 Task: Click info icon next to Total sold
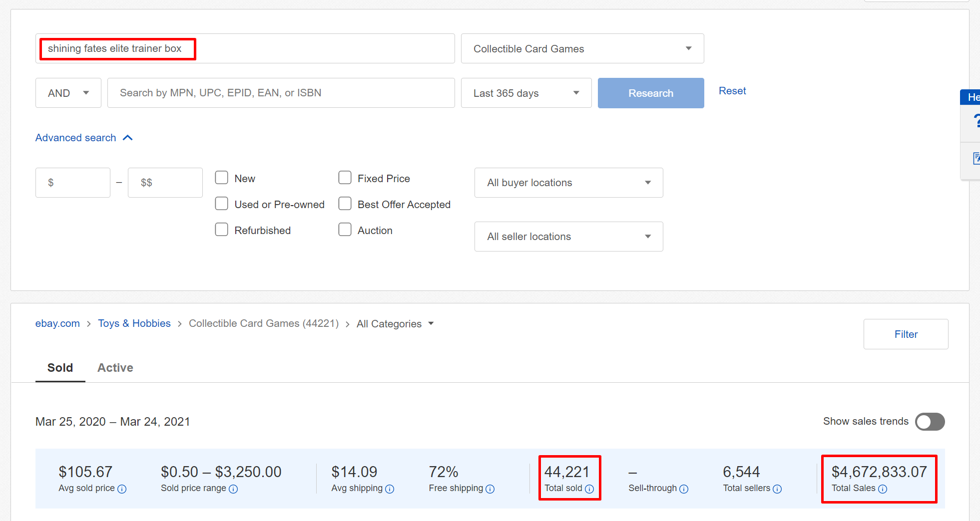pos(589,489)
